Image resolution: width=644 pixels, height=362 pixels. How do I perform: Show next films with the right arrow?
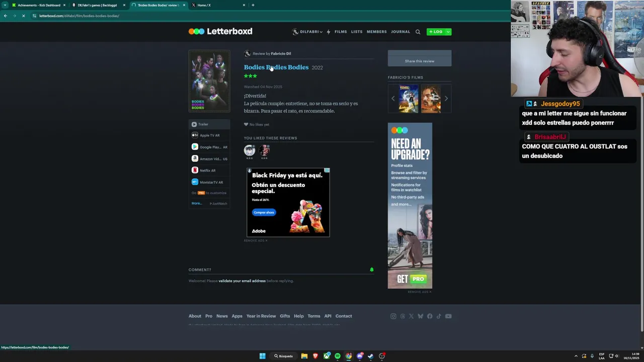pos(446,99)
